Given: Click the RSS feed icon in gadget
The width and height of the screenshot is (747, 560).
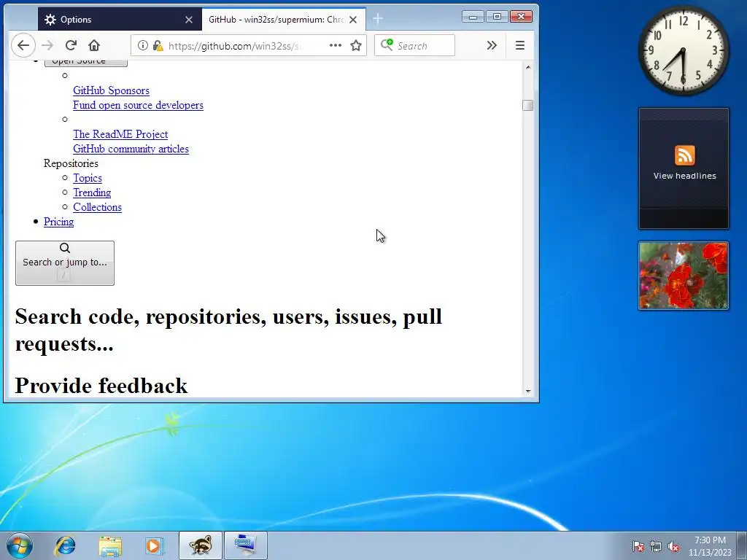Looking at the screenshot, I should click(684, 155).
